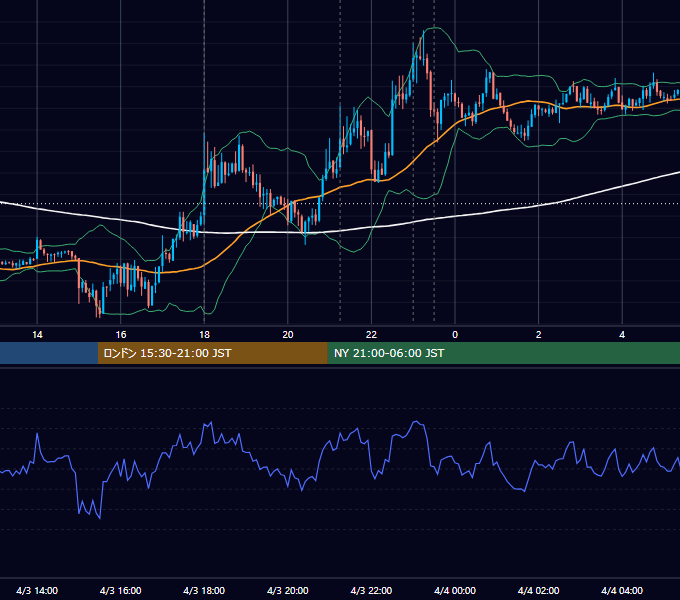
Task: Click the hour label 22 on chart axis
Action: tap(371, 335)
